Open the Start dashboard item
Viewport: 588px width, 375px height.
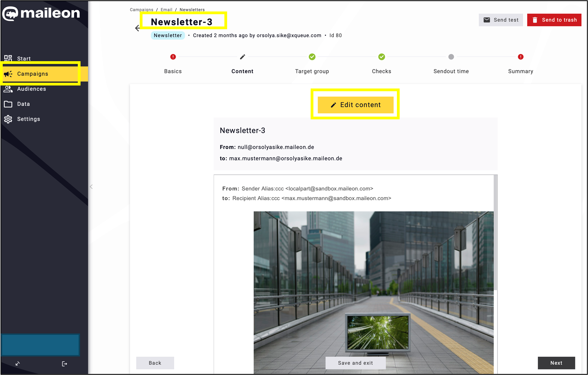tap(24, 58)
